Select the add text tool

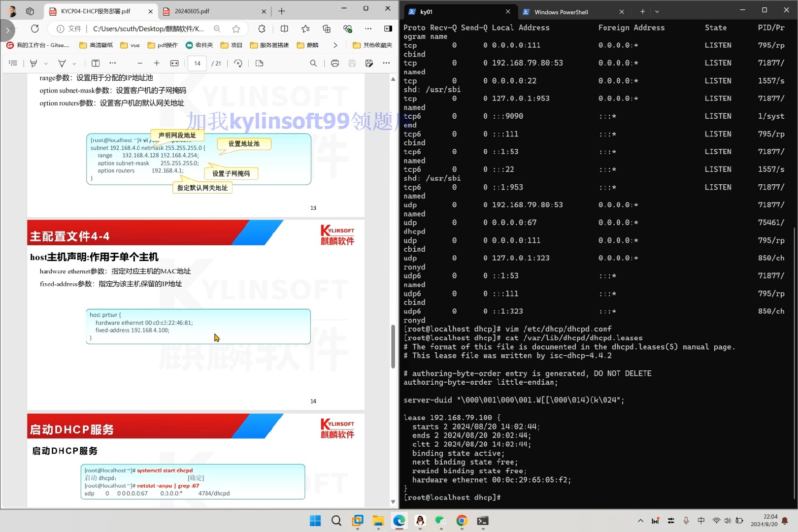(95, 63)
